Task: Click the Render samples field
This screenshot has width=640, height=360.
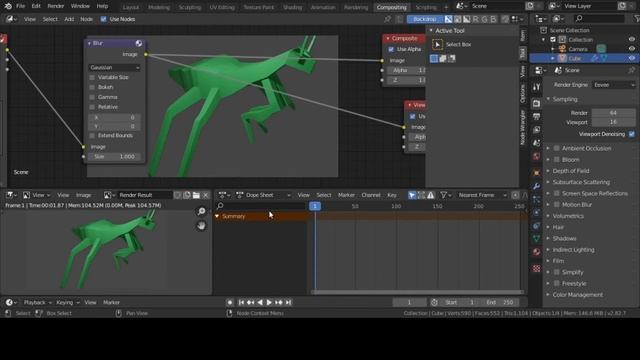Action: 613,113
